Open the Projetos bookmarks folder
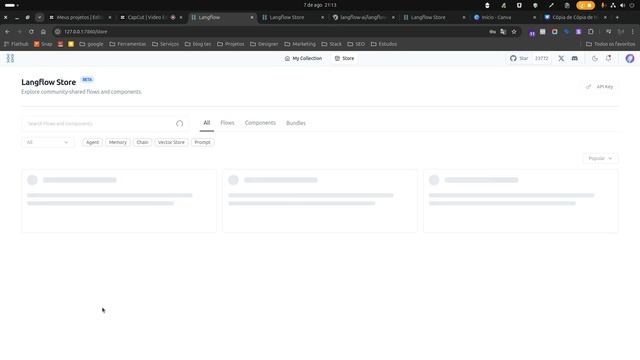Screen dimensions: 640x360 (231, 44)
